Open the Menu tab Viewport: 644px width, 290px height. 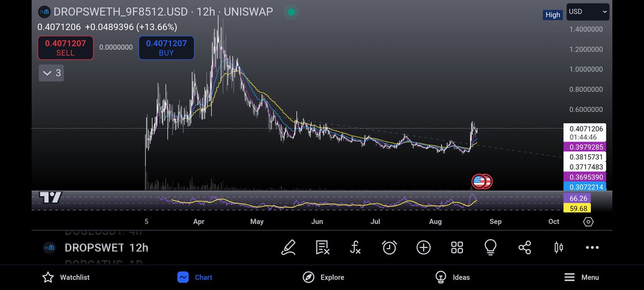click(x=581, y=277)
